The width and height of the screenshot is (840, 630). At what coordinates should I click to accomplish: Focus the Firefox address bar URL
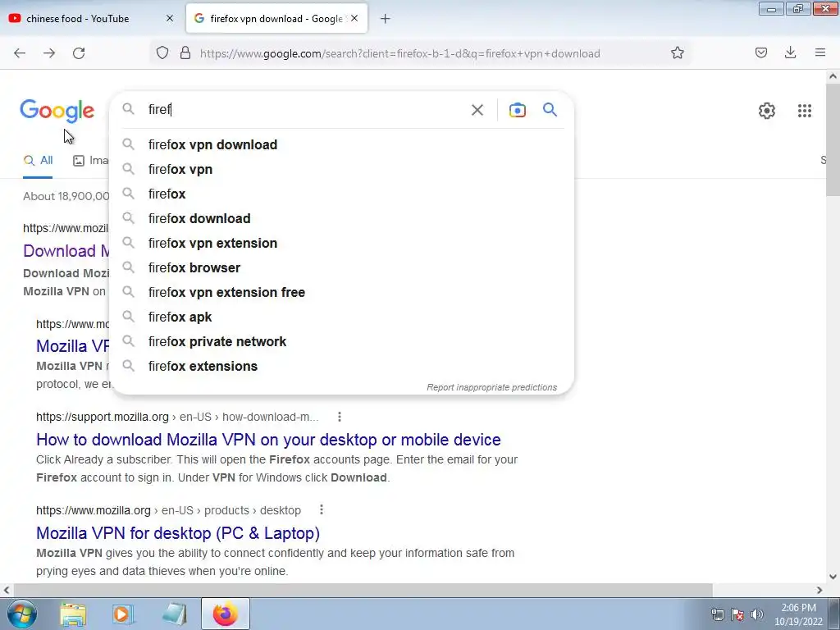(x=399, y=53)
